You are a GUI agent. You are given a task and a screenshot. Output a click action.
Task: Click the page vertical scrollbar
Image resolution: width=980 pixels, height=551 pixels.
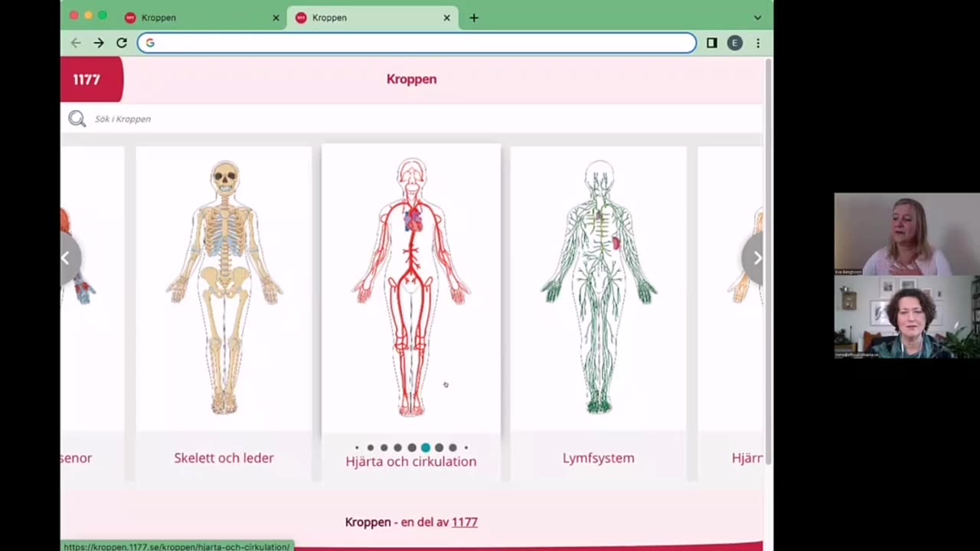[x=768, y=260]
